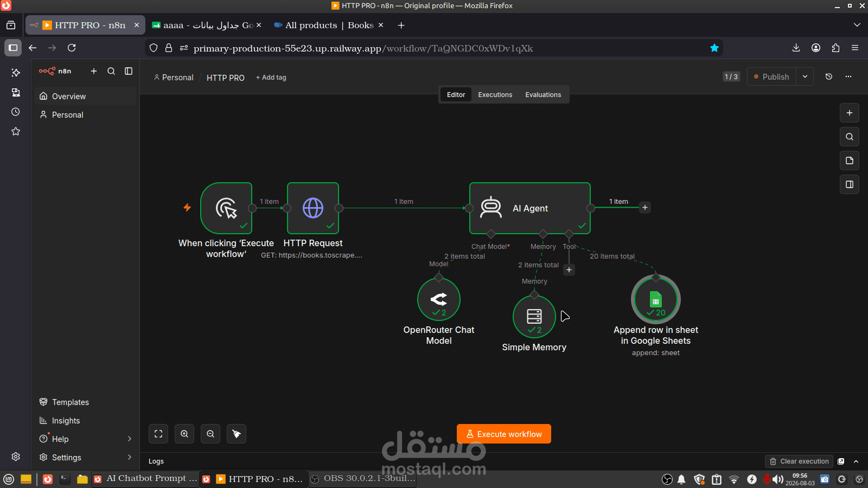Collapse the n8n navigation sidebar
The width and height of the screenshot is (868, 488).
(x=129, y=71)
